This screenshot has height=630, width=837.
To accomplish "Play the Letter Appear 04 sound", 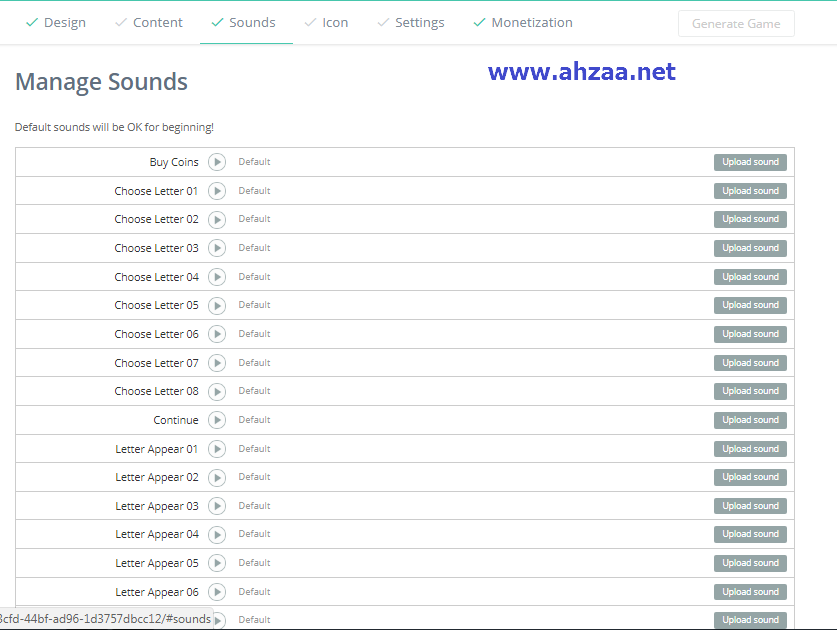I will tap(217, 534).
